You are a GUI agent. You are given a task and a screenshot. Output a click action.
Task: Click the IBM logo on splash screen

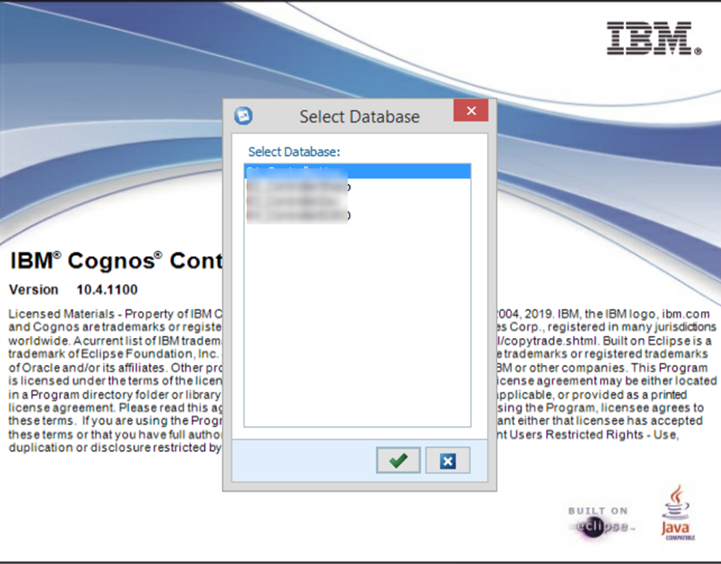coord(653,39)
